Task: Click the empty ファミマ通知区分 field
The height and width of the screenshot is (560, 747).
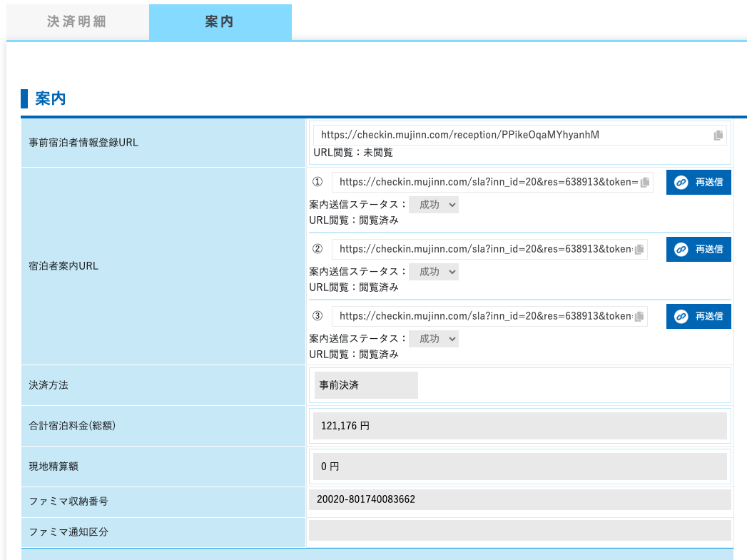Action: (x=519, y=531)
